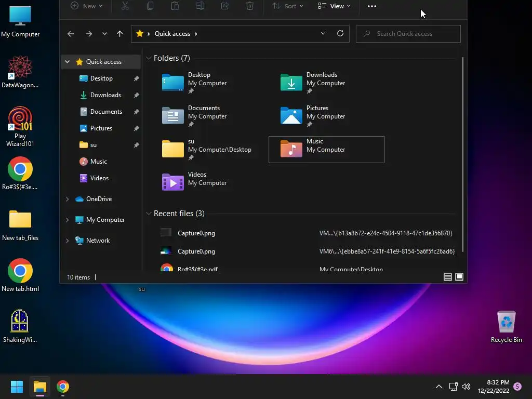Click the Paste clipboard icon in toolbar
This screenshot has height=399, width=532.
point(175,6)
